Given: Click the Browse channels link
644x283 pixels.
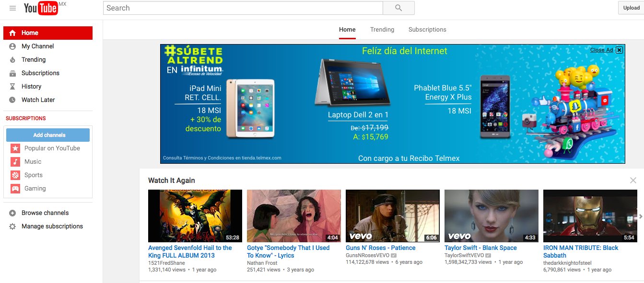Looking at the screenshot, I should click(44, 213).
